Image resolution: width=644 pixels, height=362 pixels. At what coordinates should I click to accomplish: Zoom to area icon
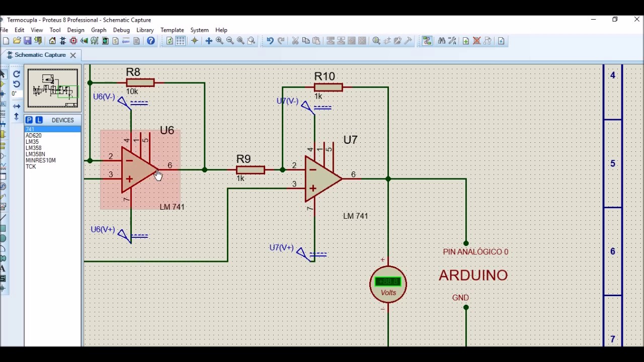click(x=251, y=41)
